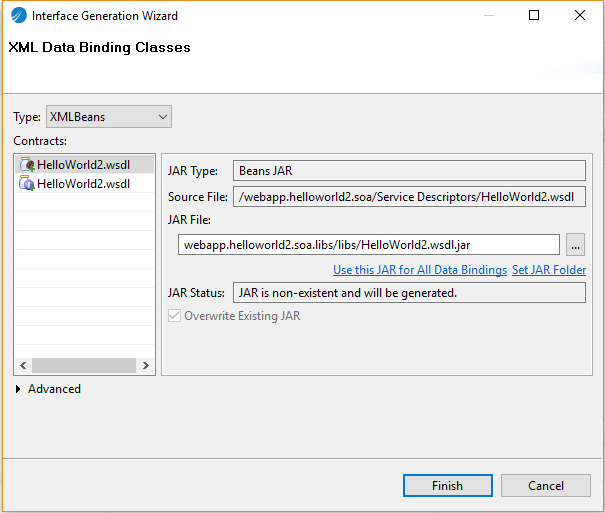This screenshot has width=605, height=513.
Task: Click the Interface Generation Wizard title bar icon
Action: tap(17, 16)
